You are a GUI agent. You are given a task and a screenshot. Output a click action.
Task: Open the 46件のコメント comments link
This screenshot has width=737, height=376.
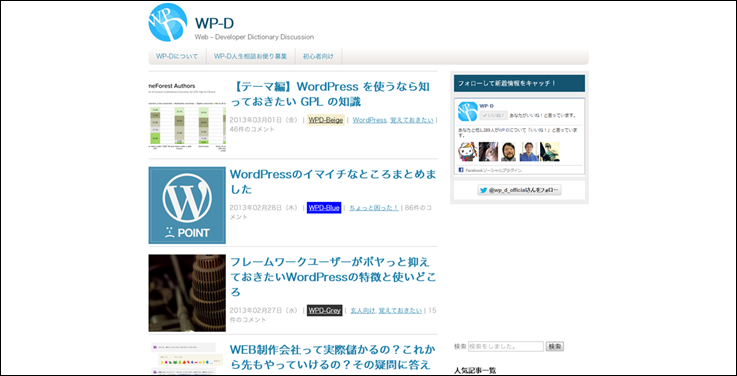pyautogui.click(x=252, y=129)
